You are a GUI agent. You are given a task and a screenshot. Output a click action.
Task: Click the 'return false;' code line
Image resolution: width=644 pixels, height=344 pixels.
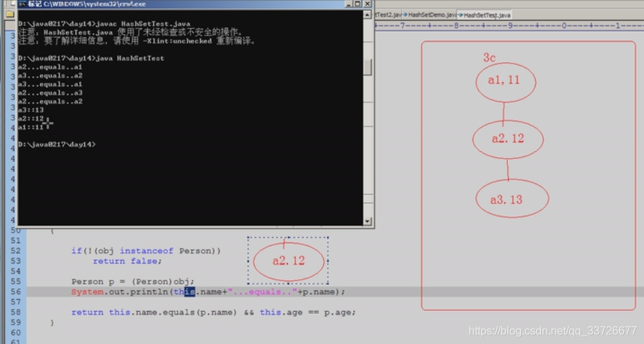click(x=127, y=261)
